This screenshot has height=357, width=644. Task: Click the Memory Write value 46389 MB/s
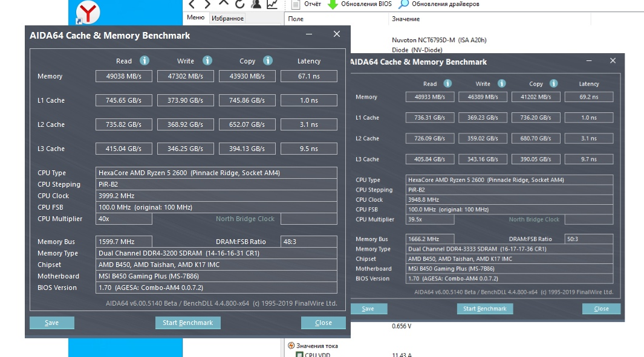483,97
